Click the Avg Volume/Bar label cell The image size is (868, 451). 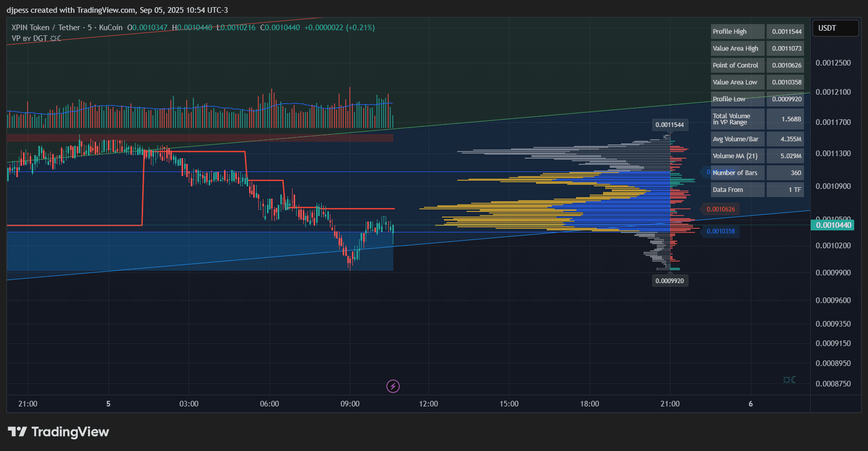[738, 139]
